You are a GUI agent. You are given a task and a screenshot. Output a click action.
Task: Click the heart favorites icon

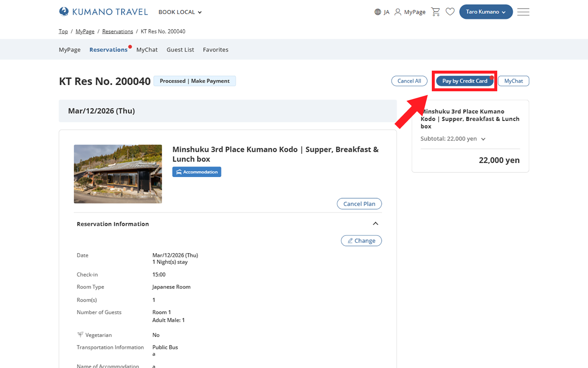(450, 12)
